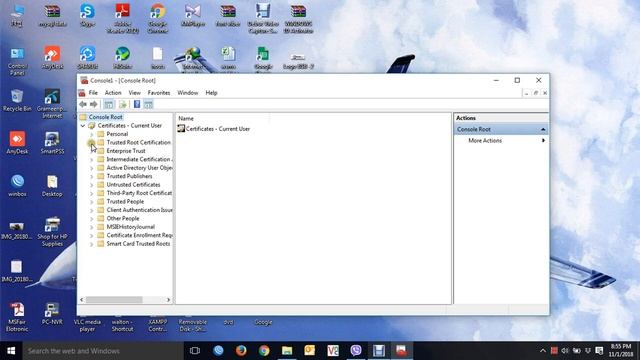Click the taskbar clock showing 8:55 PM
Image resolution: width=640 pixels, height=360 pixels.
click(621, 351)
